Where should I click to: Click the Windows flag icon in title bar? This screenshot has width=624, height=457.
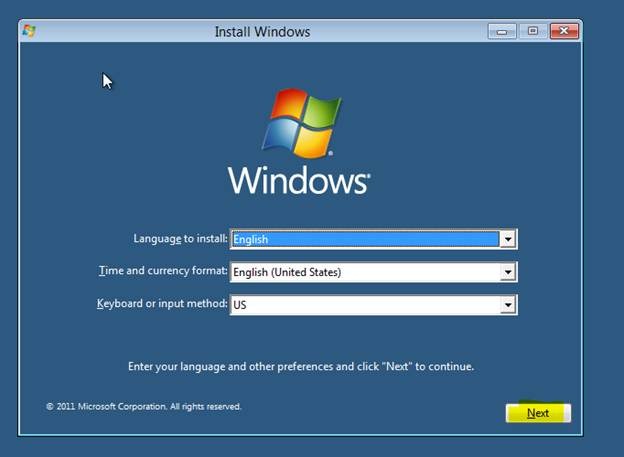click(29, 31)
